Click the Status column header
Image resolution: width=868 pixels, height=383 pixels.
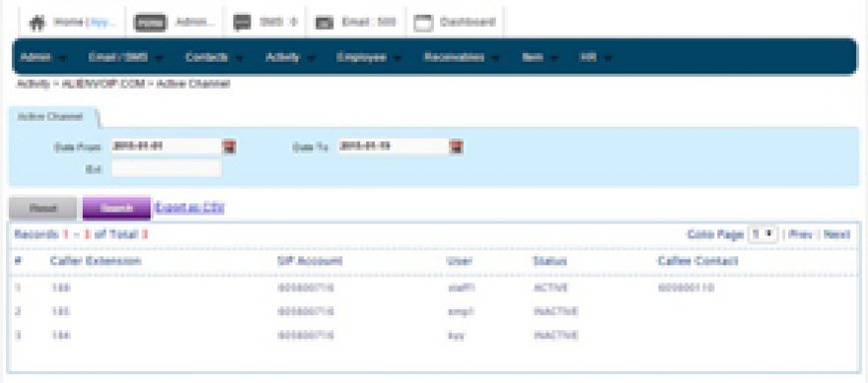[x=549, y=261]
